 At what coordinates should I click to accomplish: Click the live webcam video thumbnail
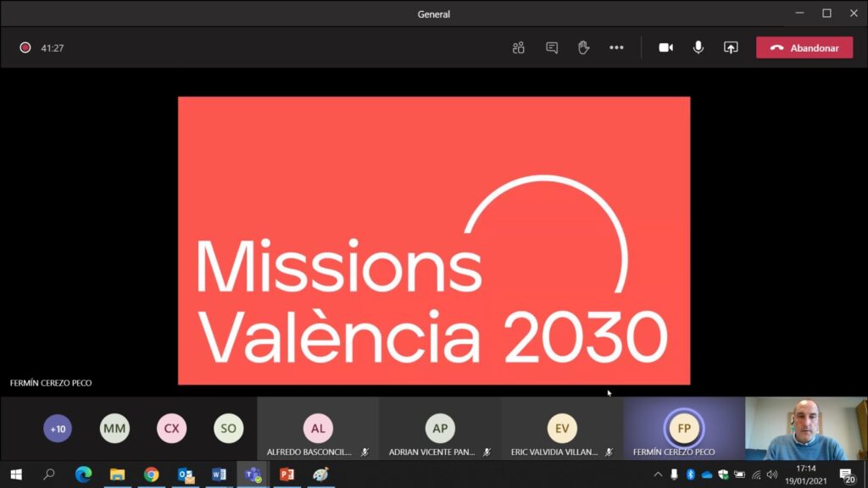click(806, 428)
